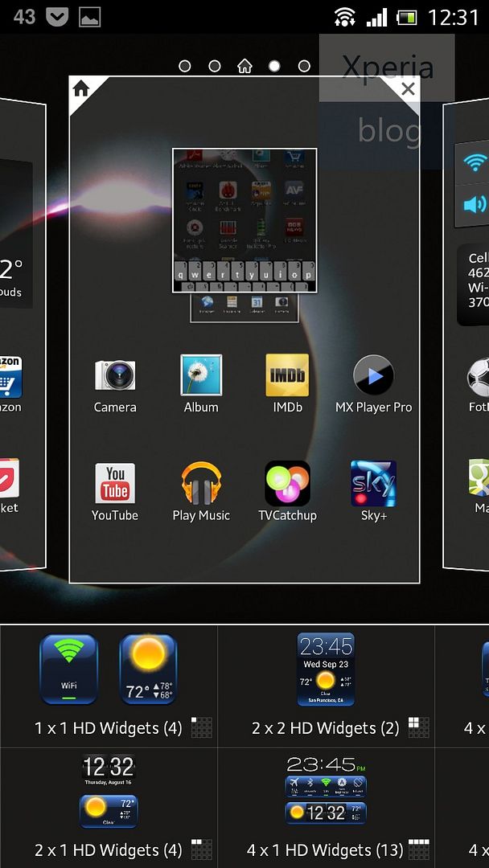Viewport: 489px width, 868px height.
Task: Select 2 x 2 HD Widgets (2)
Action: pos(326,728)
